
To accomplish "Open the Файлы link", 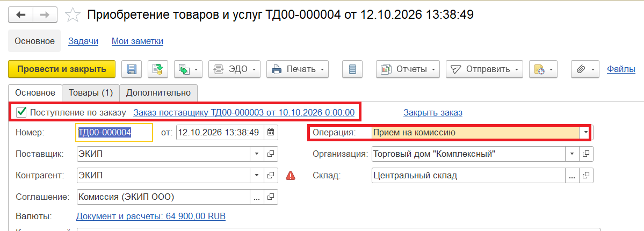I will pos(621,69).
